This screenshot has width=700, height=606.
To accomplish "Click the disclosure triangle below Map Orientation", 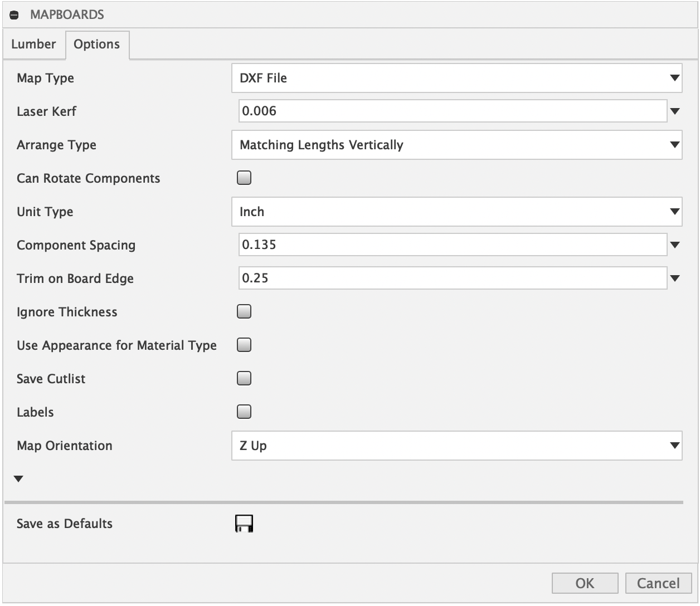I will [x=18, y=479].
